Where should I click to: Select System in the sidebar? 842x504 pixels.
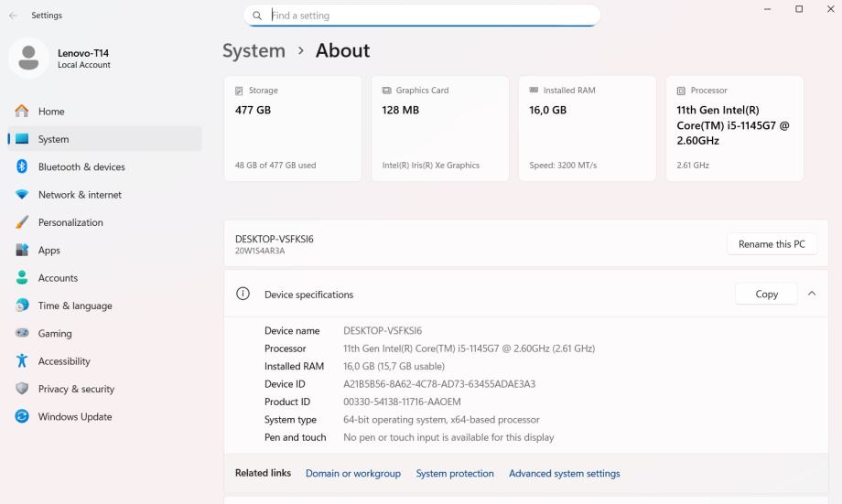click(x=53, y=139)
